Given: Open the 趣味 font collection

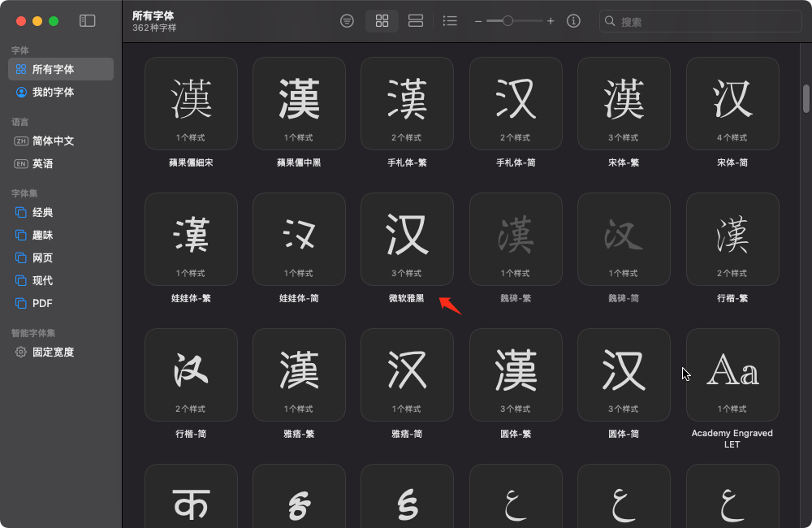Looking at the screenshot, I should pos(61,236).
